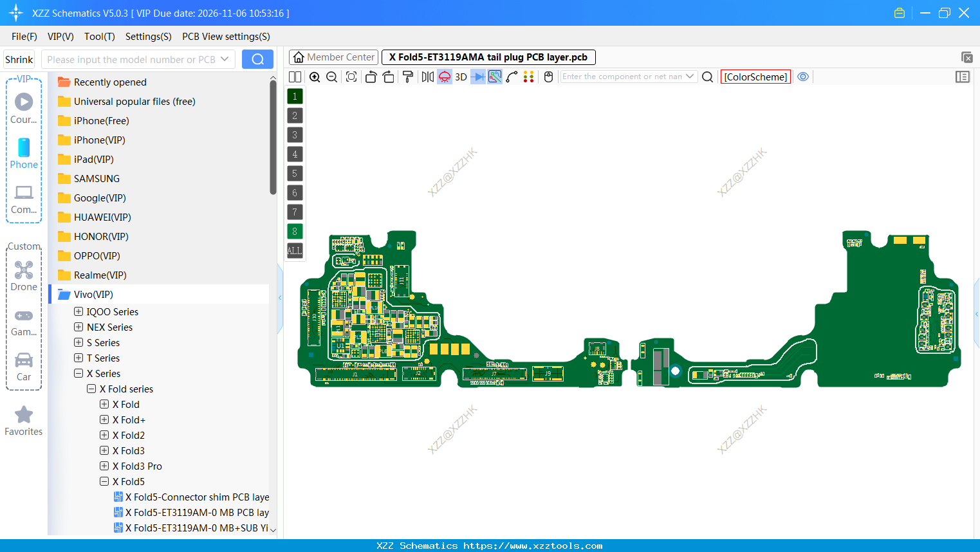The height and width of the screenshot is (552, 980).
Task: Open the split window view icon
Action: tap(294, 77)
